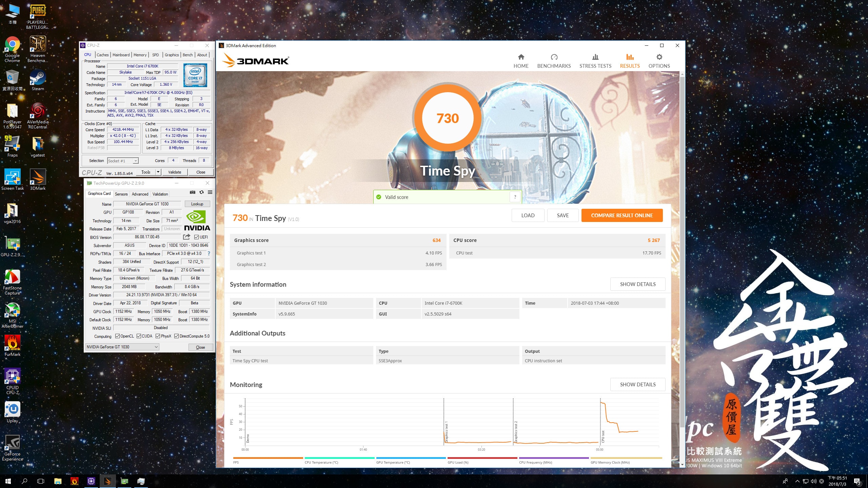This screenshot has width=868, height=488.
Task: Switch to the CPU-Z SPD tab
Action: pos(155,55)
